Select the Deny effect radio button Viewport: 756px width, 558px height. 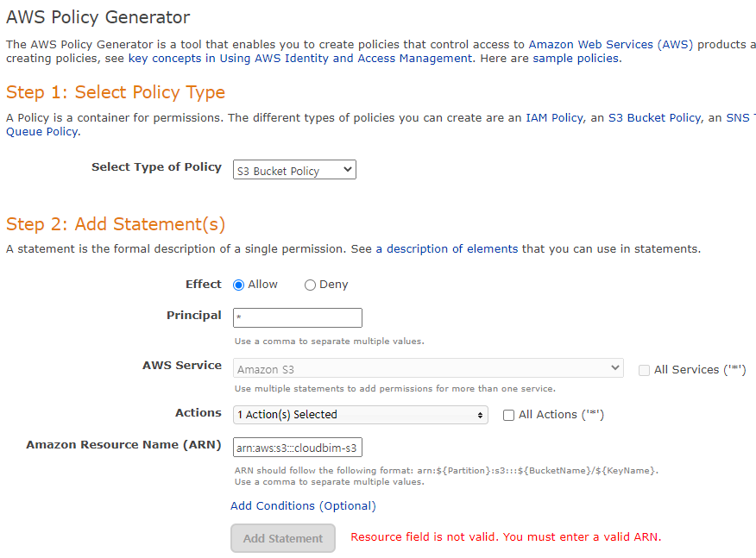coord(310,285)
